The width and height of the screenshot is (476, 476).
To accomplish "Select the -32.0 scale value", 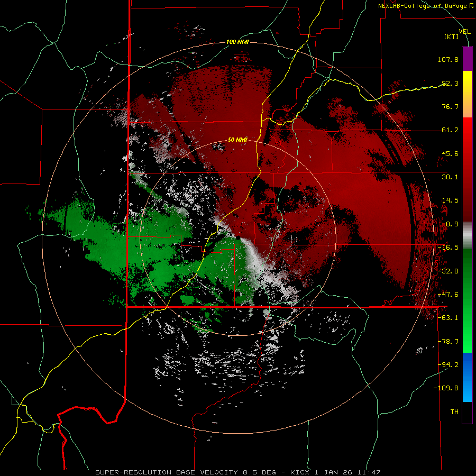I will pyautogui.click(x=448, y=271).
